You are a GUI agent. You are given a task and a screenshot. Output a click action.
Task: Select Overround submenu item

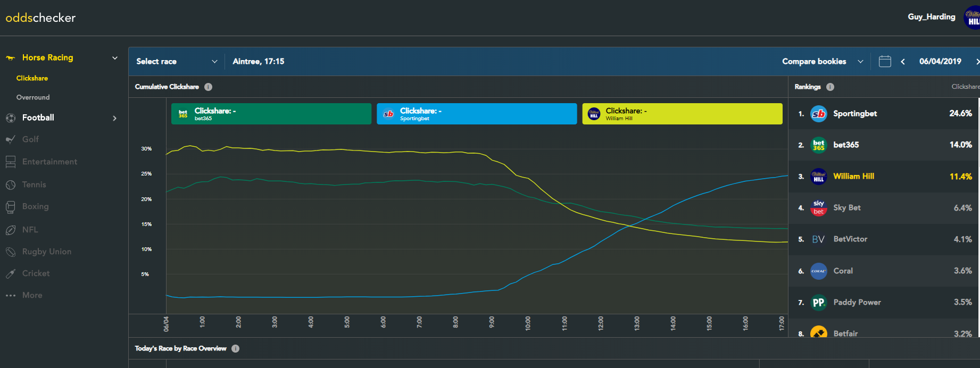point(33,97)
